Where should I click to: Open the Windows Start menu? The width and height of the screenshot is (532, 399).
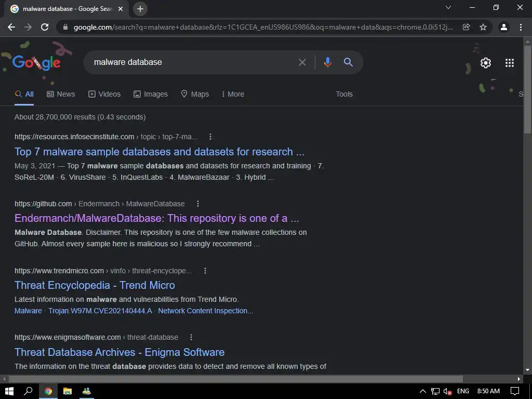click(x=9, y=391)
